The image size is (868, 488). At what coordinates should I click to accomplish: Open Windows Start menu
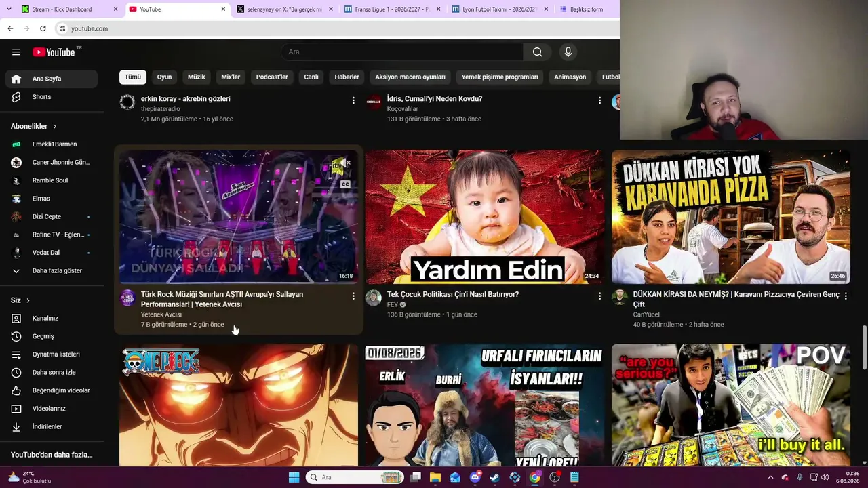click(x=294, y=477)
